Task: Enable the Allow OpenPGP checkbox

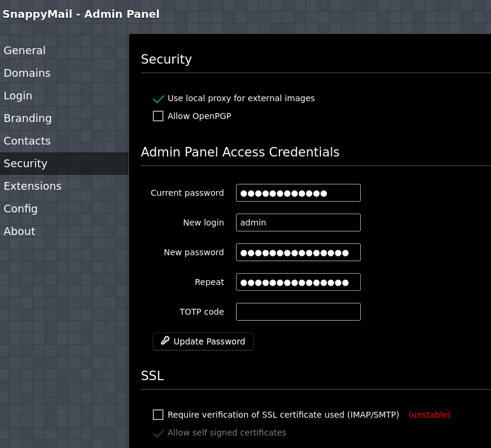Action: tap(158, 116)
